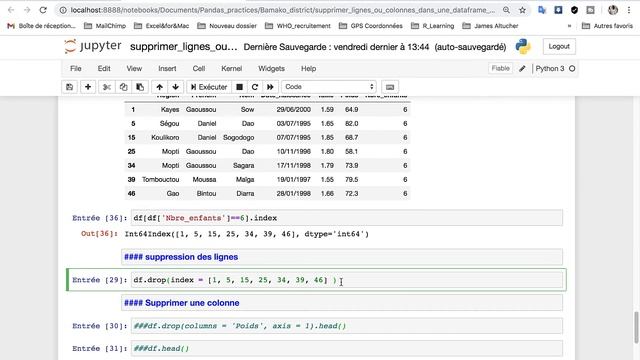Copy selected cells icon
The width and height of the screenshot is (640, 360).
123,87
